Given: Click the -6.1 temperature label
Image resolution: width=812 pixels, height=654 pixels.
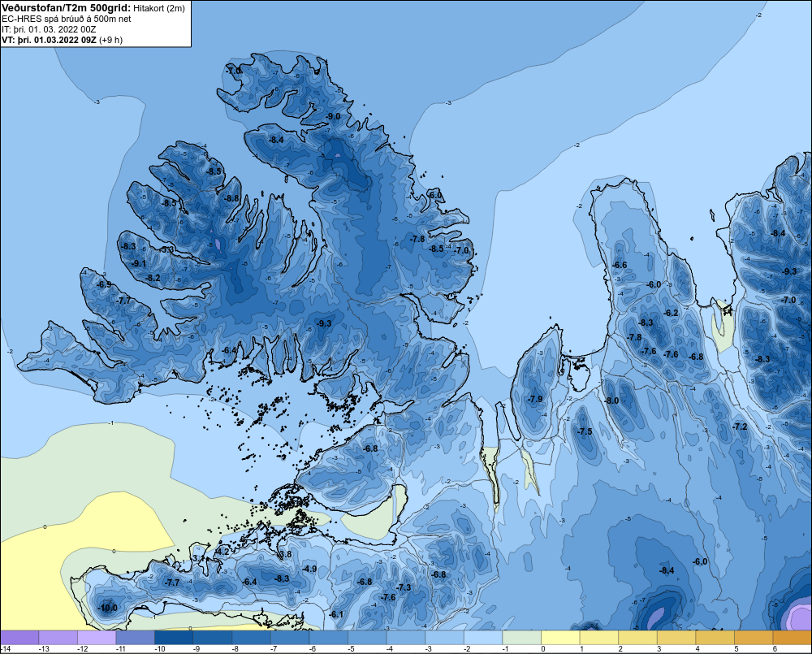Looking at the screenshot, I should pyautogui.click(x=336, y=615).
